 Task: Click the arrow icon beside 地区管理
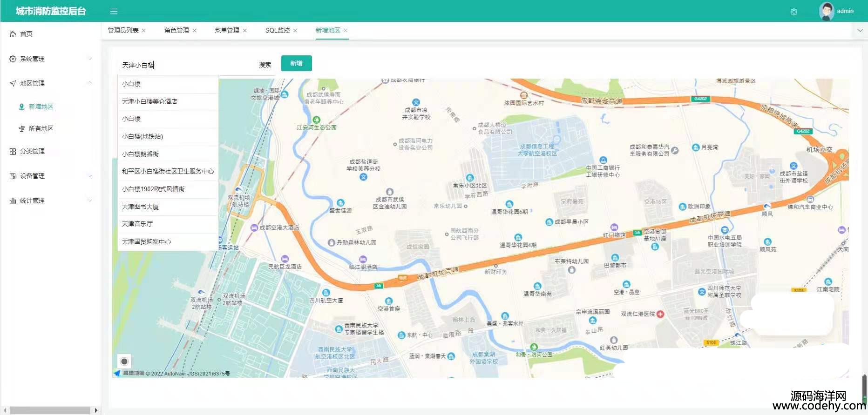click(x=13, y=83)
